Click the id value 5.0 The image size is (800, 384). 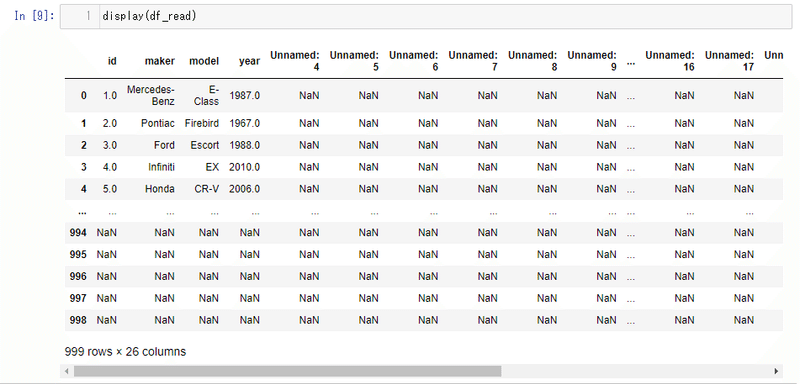(110, 189)
